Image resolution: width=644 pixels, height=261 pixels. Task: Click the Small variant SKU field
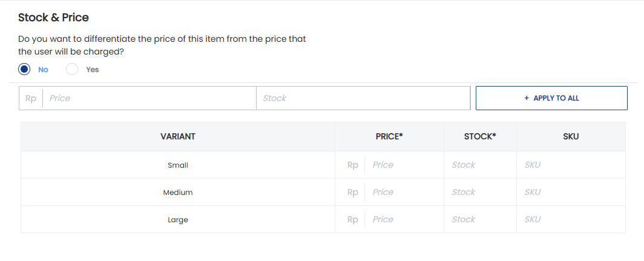pos(571,165)
